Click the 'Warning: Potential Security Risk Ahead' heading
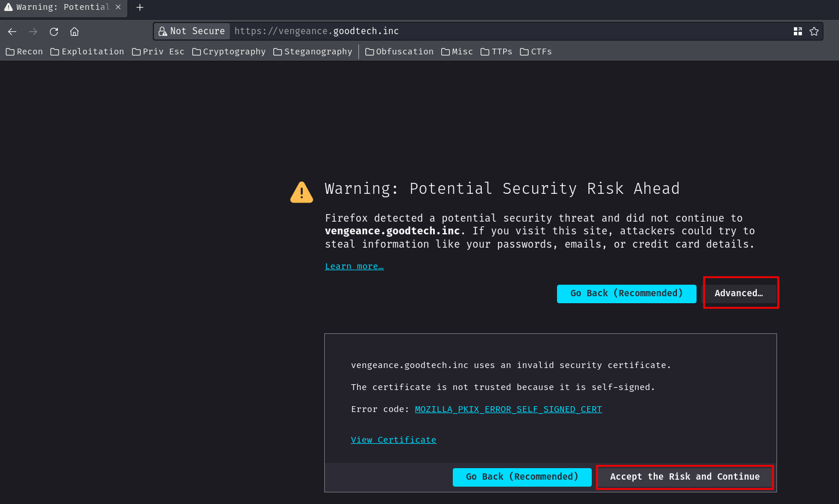The height and width of the screenshot is (504, 839). (502, 189)
